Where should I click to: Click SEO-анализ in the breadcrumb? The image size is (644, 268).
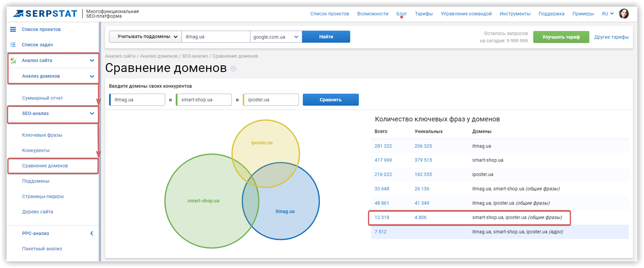195,56
